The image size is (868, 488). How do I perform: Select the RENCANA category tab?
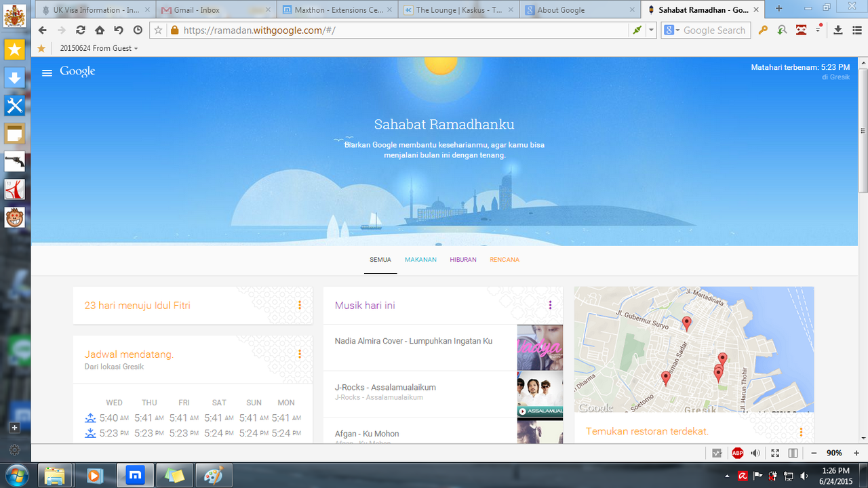tap(505, 260)
